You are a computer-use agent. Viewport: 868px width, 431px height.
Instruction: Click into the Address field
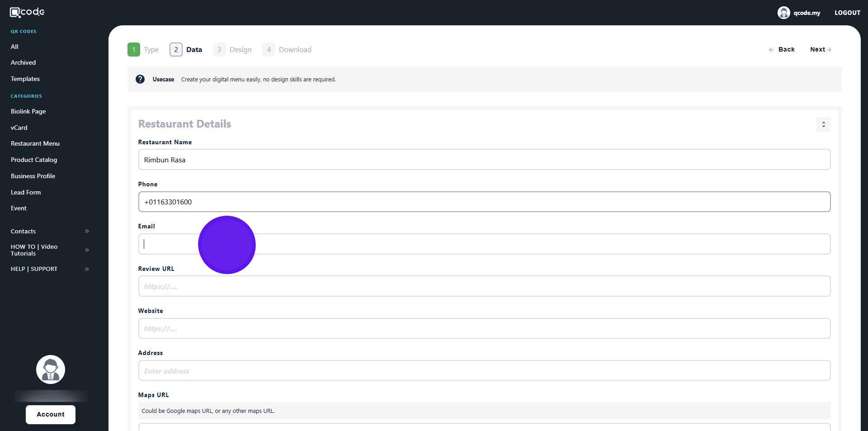click(x=484, y=371)
